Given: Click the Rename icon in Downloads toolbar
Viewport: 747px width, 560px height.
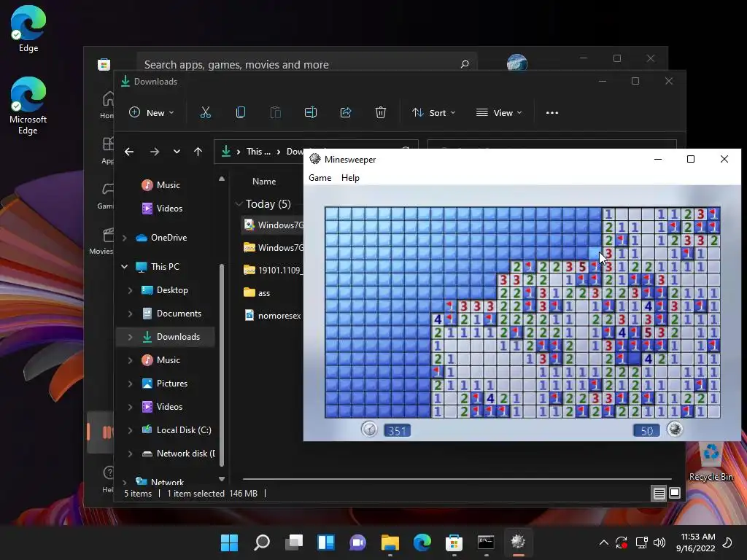Looking at the screenshot, I should 311,112.
